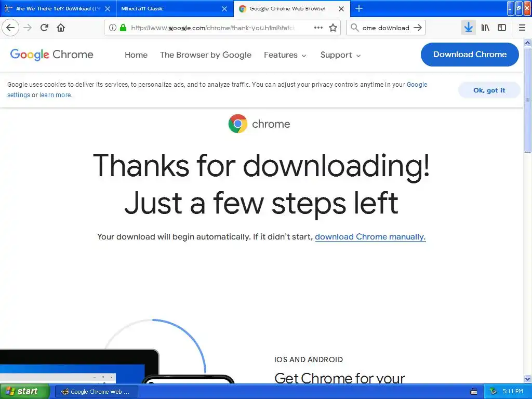
Task: Click the search magnifier icon
Action: [x=354, y=28]
